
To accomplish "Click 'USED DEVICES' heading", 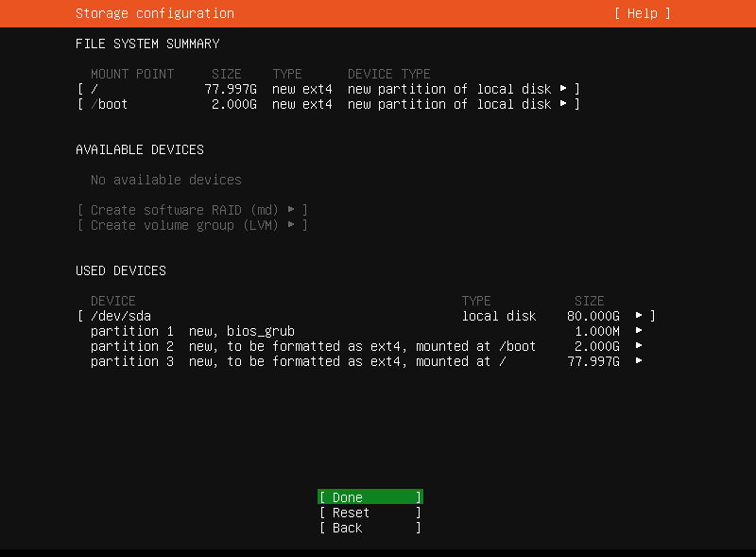I will tap(121, 270).
